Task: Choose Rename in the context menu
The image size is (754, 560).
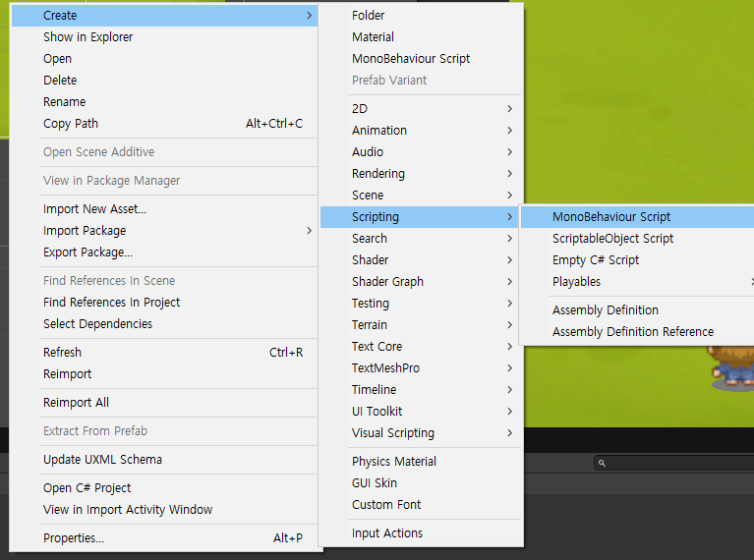Action: tap(164, 102)
